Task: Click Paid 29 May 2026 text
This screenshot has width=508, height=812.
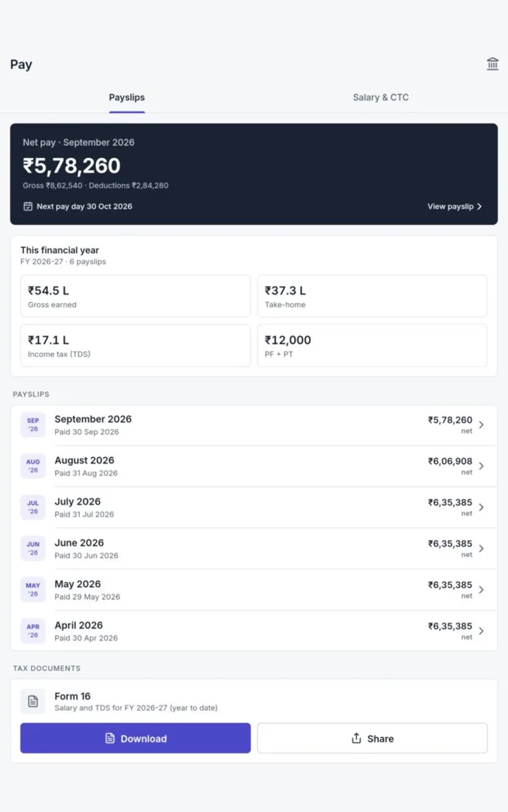Action: pyautogui.click(x=87, y=596)
